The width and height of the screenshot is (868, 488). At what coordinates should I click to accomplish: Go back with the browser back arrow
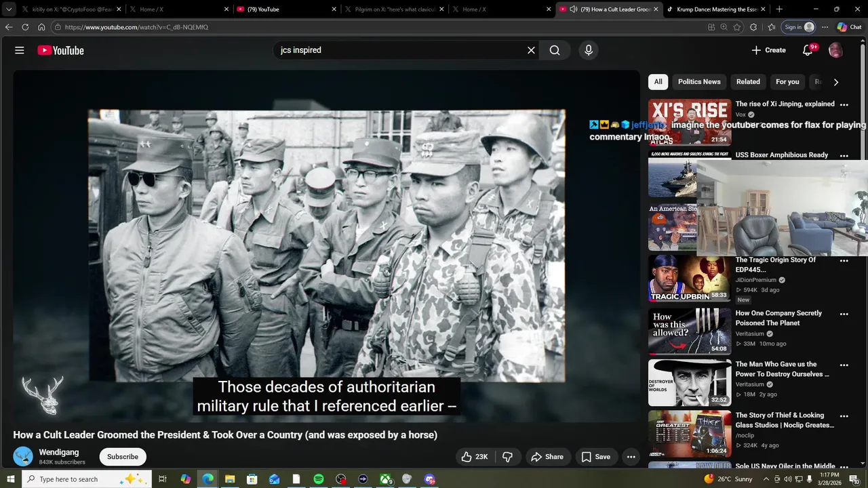(x=8, y=27)
